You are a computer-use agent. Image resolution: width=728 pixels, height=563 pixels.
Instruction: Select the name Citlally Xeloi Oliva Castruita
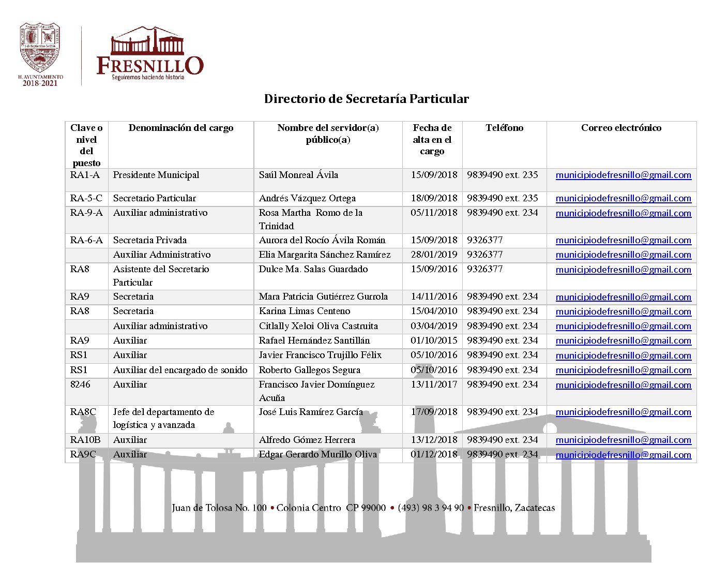click(318, 326)
